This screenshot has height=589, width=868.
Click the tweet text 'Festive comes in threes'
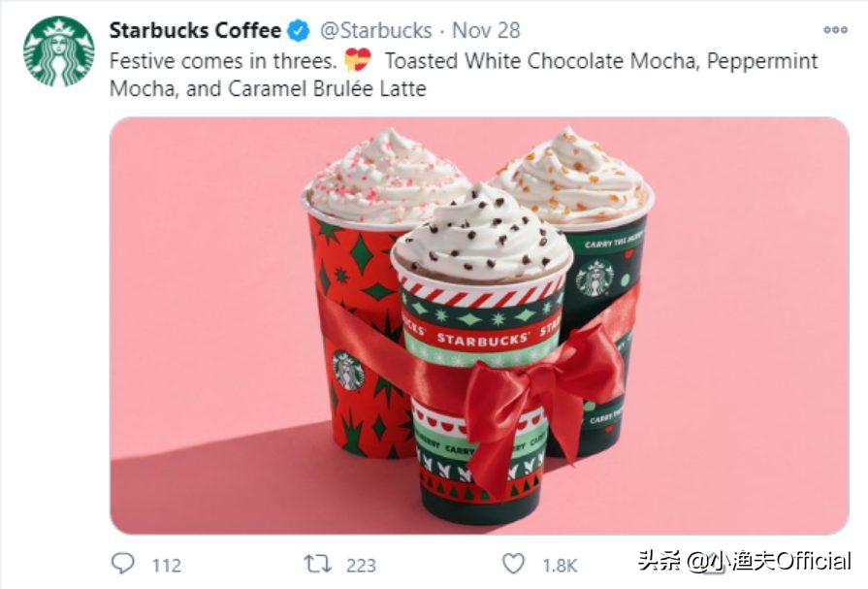point(224,61)
